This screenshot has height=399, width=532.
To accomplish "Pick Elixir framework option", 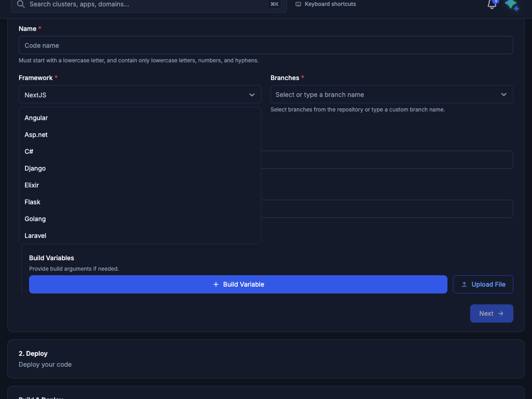I will click(140, 185).
